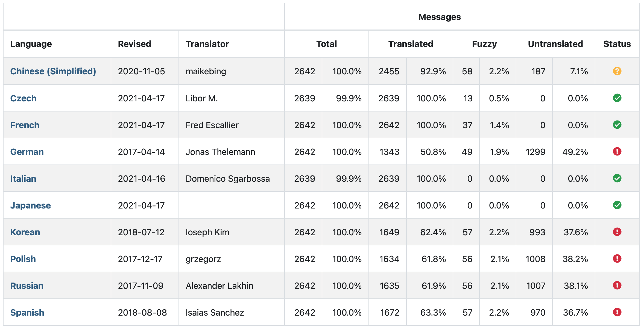Viewport: 644px width, 329px height.
Task: Click the Language column header
Action: coord(31,44)
